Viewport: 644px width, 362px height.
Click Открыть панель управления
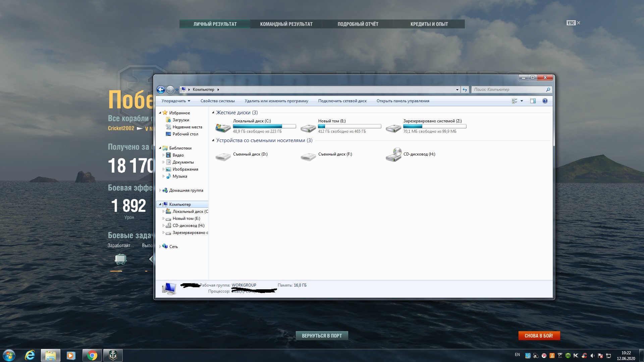[x=403, y=101]
